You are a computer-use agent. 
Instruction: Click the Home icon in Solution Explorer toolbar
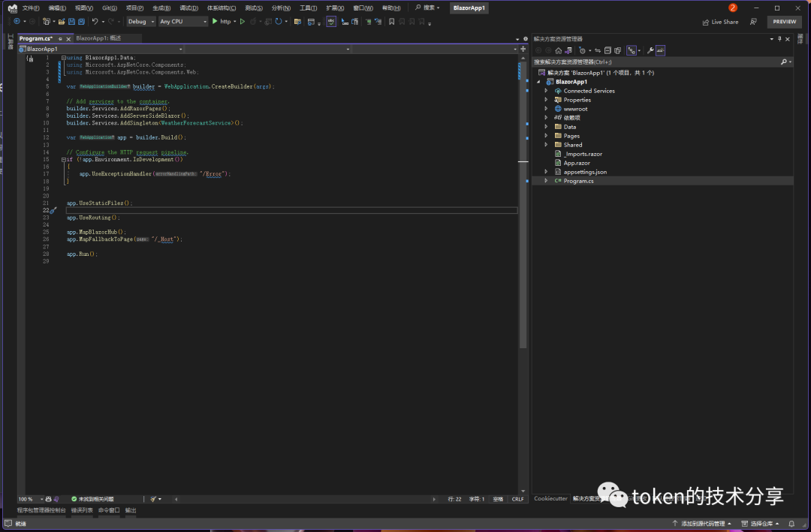(558, 51)
